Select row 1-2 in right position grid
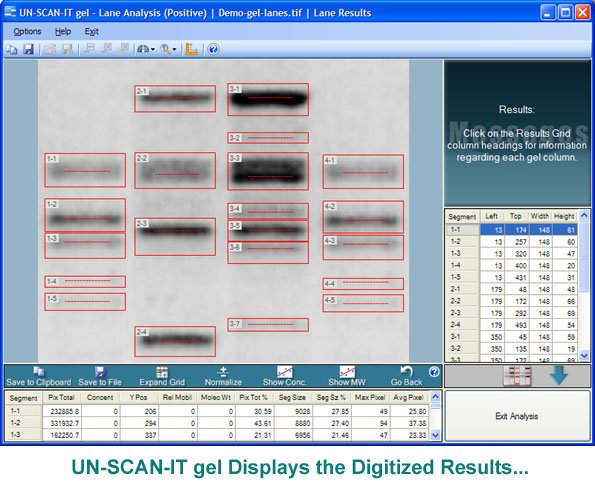The image size is (595, 486). click(512, 242)
